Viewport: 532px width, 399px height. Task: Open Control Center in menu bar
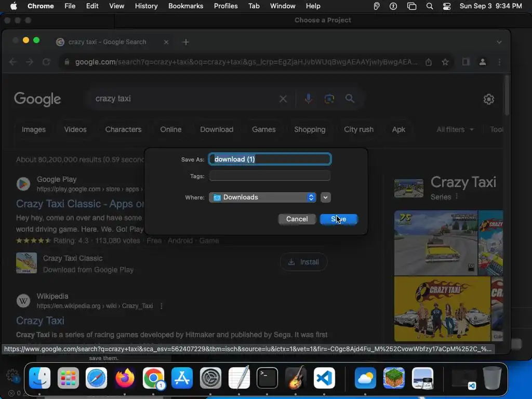click(447, 6)
